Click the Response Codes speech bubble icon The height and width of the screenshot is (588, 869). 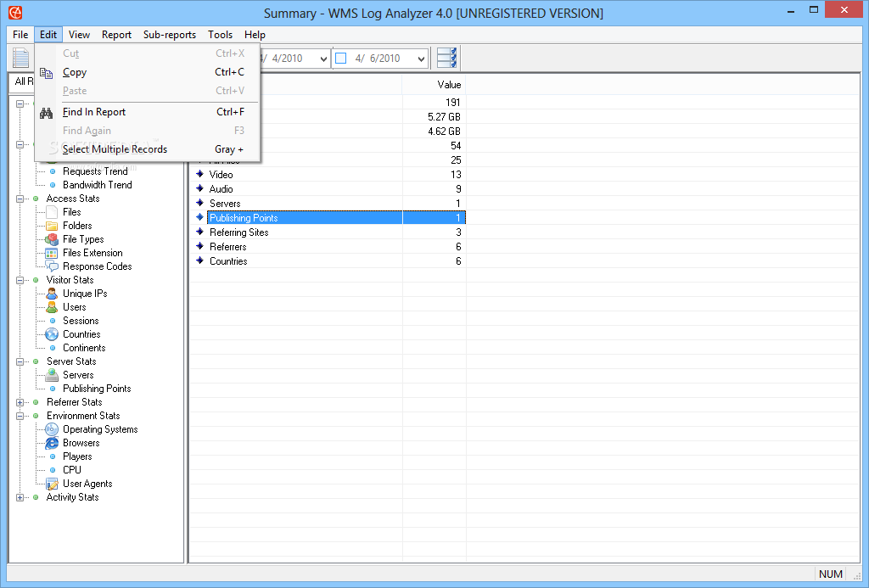[52, 266]
